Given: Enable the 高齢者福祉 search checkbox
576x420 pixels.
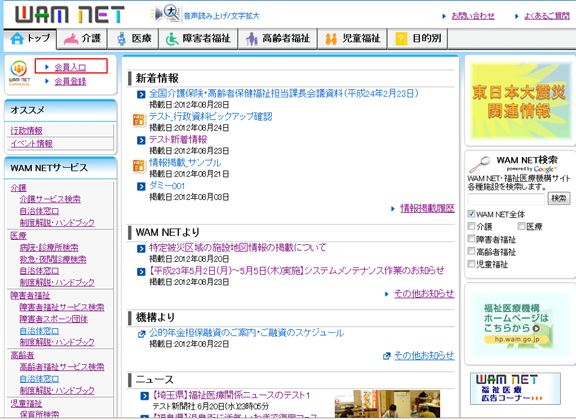Looking at the screenshot, I should click(471, 251).
